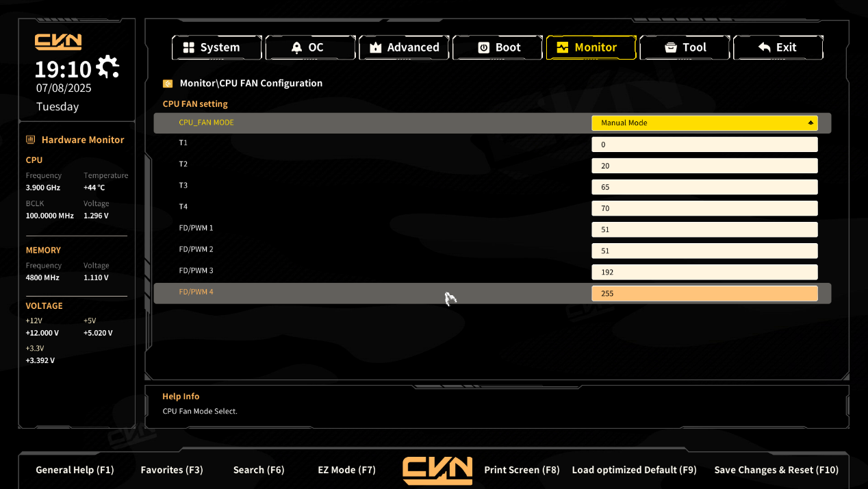
Task: Open Search (F6) in bottom bar
Action: (x=259, y=470)
